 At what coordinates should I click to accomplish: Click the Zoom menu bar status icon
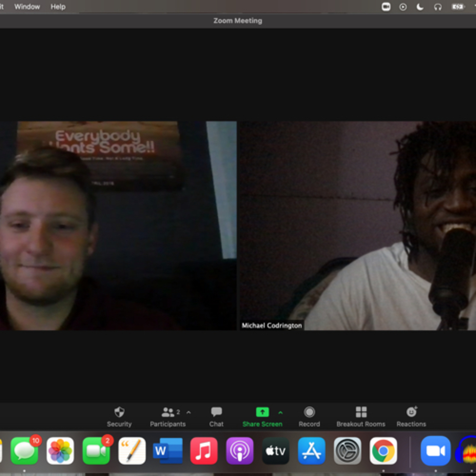pyautogui.click(x=386, y=7)
